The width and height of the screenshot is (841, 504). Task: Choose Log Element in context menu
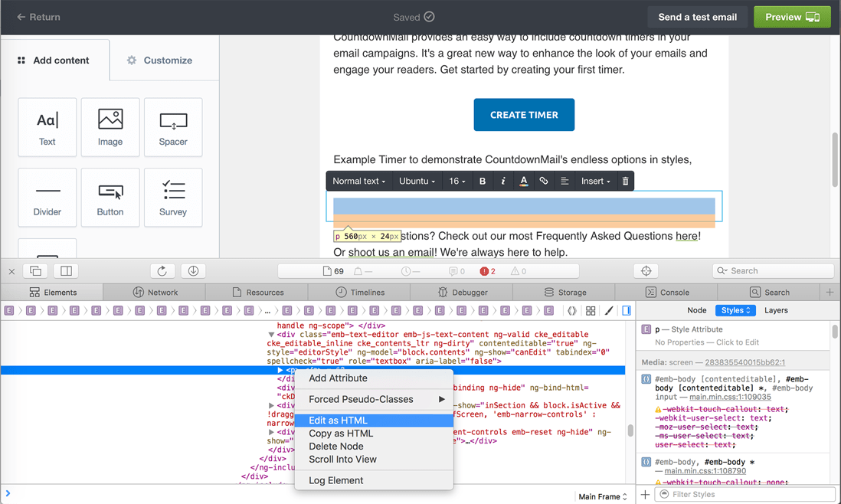(x=374, y=480)
